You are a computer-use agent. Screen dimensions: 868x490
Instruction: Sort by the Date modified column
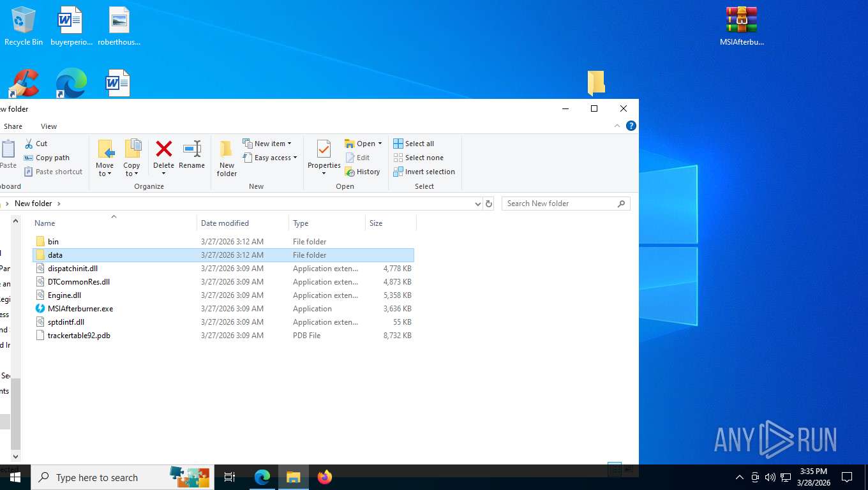(243, 223)
